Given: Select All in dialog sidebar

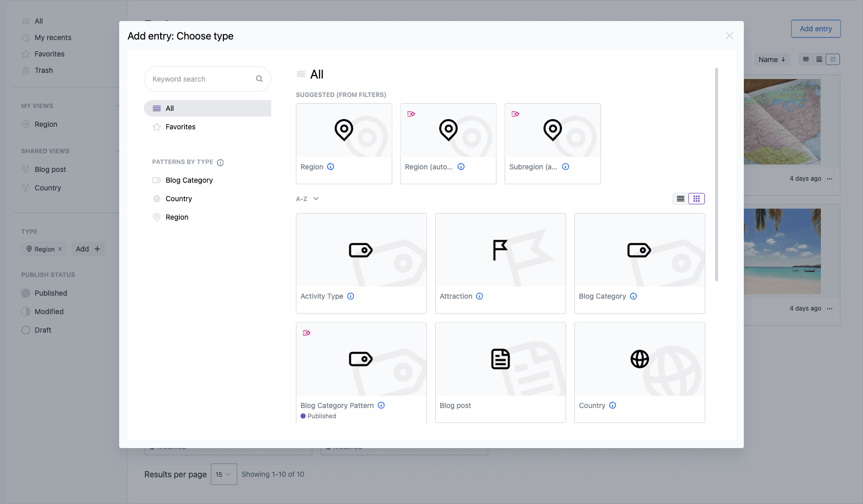Looking at the screenshot, I should [208, 108].
